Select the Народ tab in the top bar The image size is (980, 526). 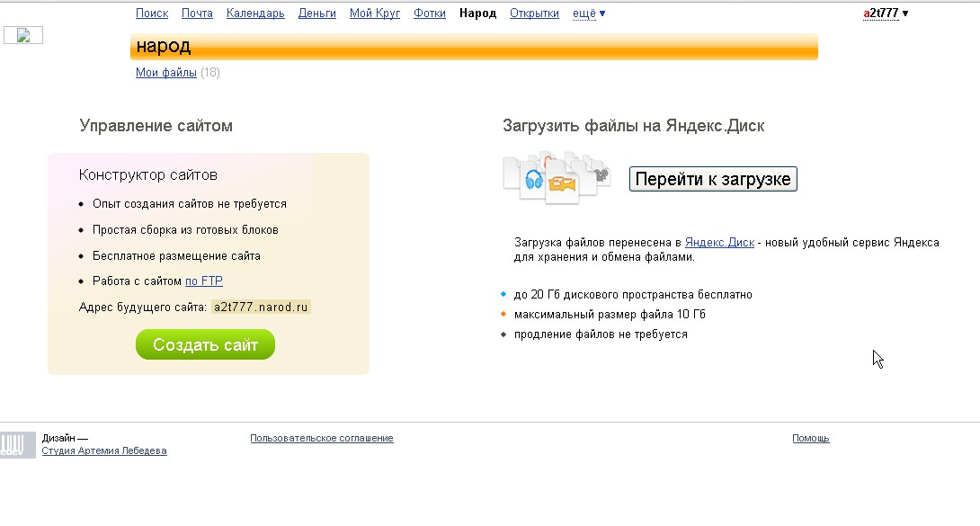click(477, 13)
